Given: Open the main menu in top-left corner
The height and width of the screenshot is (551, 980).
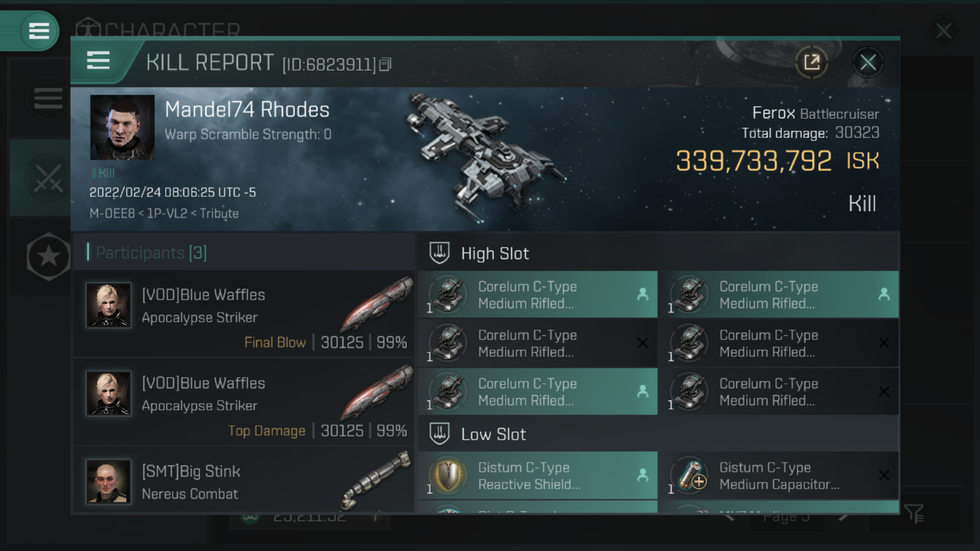Looking at the screenshot, I should pos(39,31).
